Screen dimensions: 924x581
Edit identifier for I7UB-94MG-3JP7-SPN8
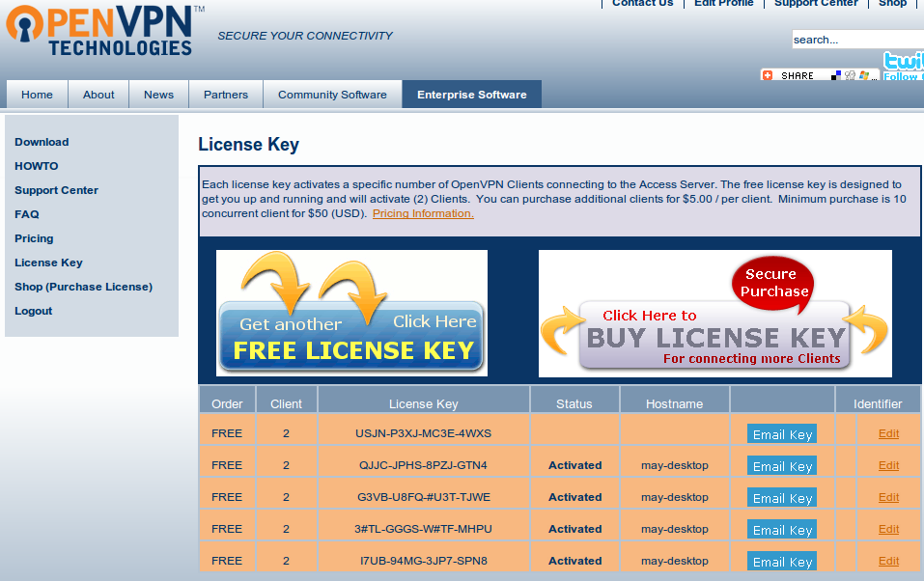pyautogui.click(x=888, y=561)
